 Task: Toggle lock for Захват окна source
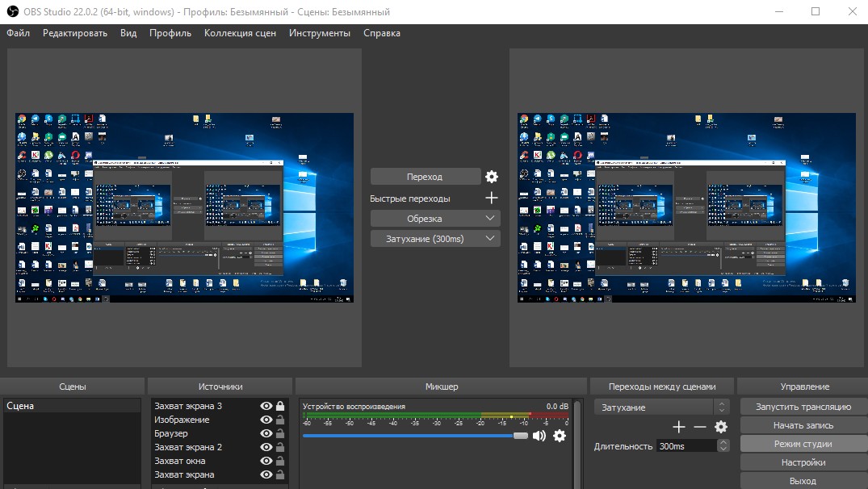[x=280, y=461]
